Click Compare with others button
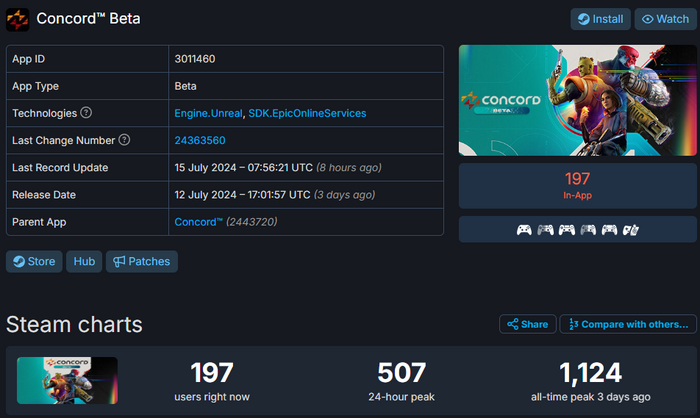Viewport: 700px width, 418px height. [x=627, y=324]
